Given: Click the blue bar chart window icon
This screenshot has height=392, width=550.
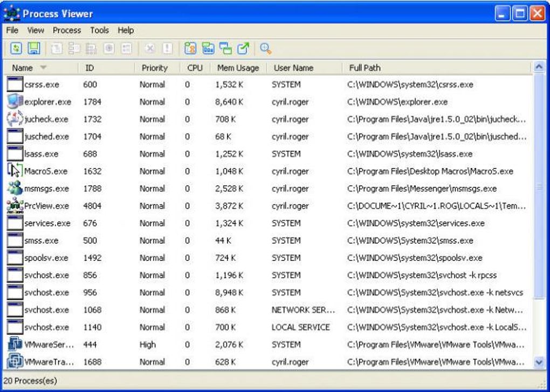Looking at the screenshot, I should coord(208,49).
